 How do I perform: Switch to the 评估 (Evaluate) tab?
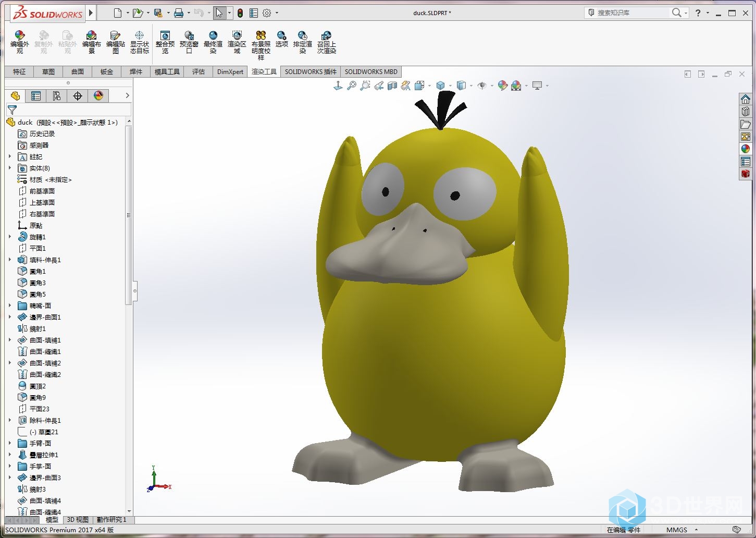coord(199,72)
